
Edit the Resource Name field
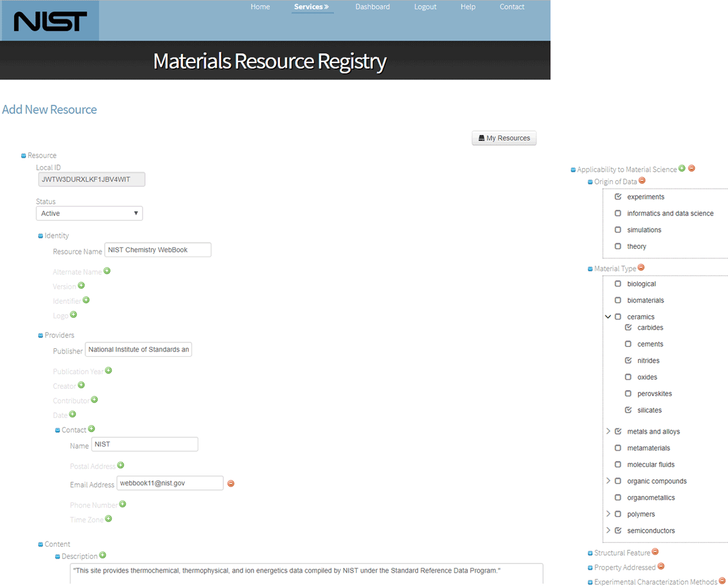pyautogui.click(x=158, y=250)
